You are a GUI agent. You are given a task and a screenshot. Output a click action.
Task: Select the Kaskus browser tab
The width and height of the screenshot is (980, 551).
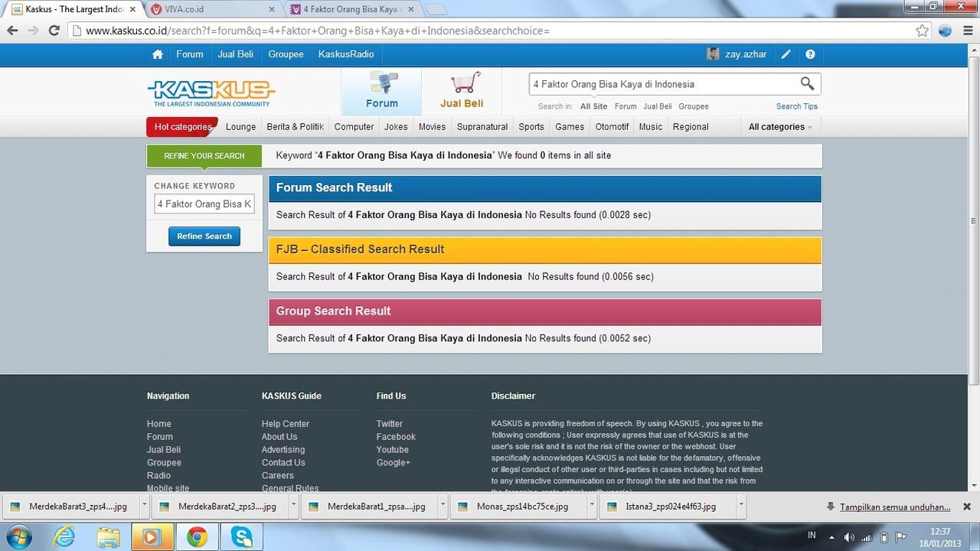[74, 9]
